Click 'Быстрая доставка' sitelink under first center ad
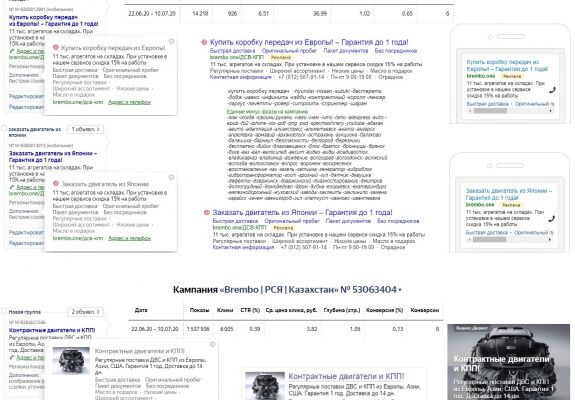 (232, 51)
